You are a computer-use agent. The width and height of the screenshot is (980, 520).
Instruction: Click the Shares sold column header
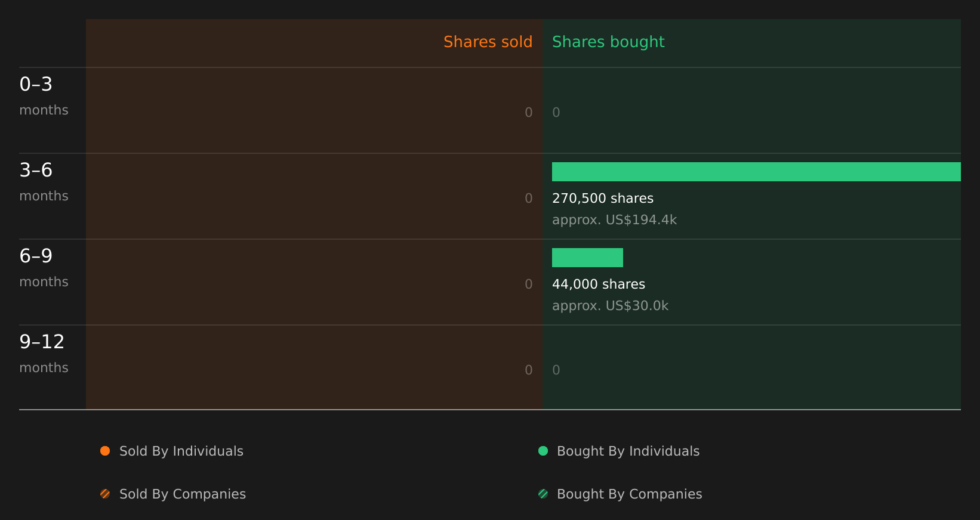(488, 42)
